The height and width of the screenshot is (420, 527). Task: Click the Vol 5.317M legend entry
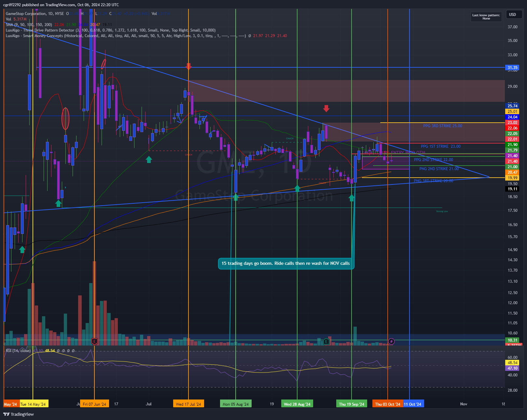tap(16, 19)
